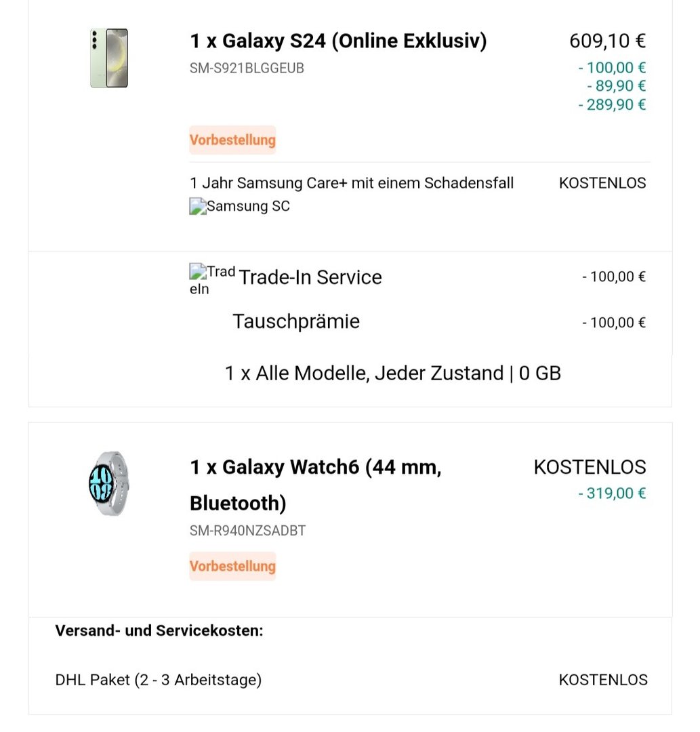Image resolution: width=700 pixels, height=732 pixels.
Task: Click the broken TradeIn image icon
Action: point(197,273)
